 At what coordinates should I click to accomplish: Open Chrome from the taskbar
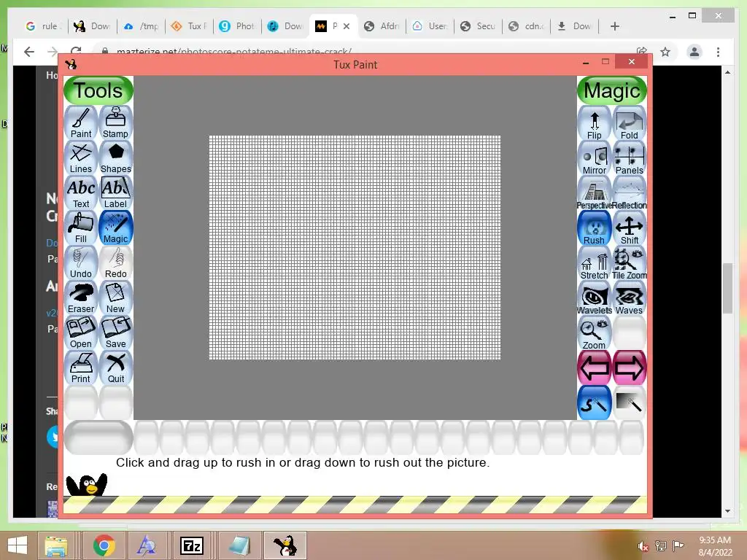tap(104, 545)
